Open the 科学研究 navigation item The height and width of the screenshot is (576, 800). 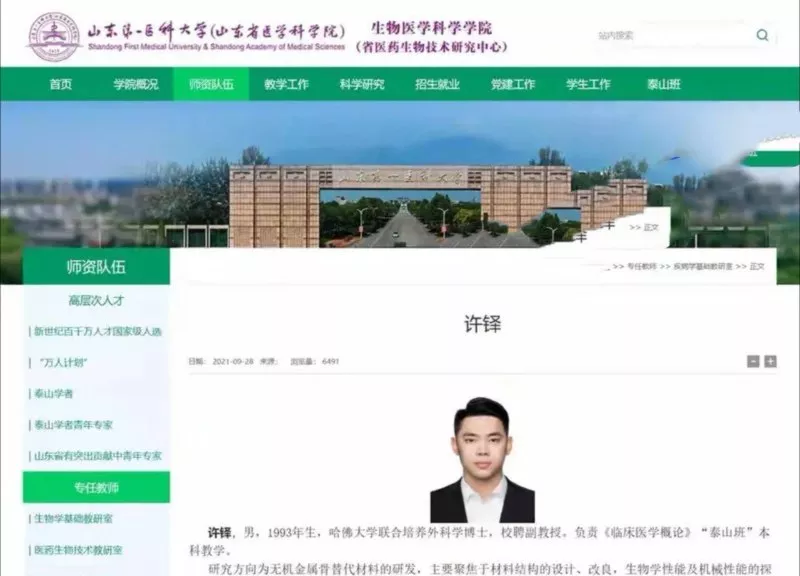[361, 85]
